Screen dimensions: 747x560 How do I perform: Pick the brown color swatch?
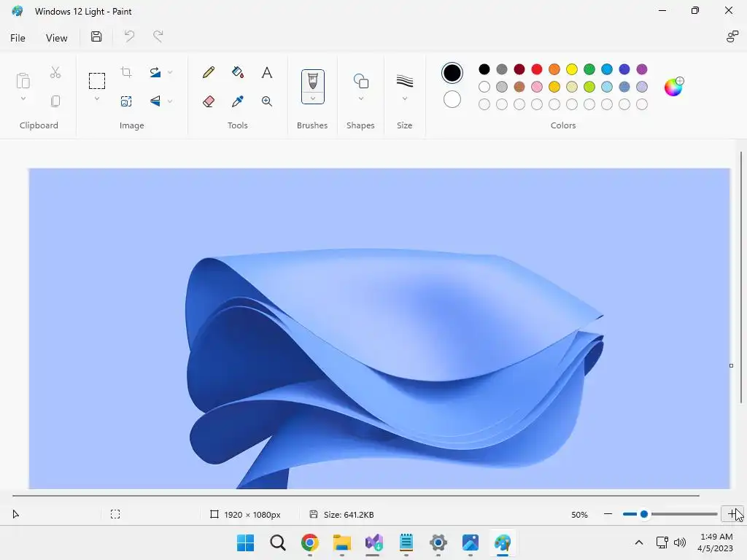click(x=519, y=87)
